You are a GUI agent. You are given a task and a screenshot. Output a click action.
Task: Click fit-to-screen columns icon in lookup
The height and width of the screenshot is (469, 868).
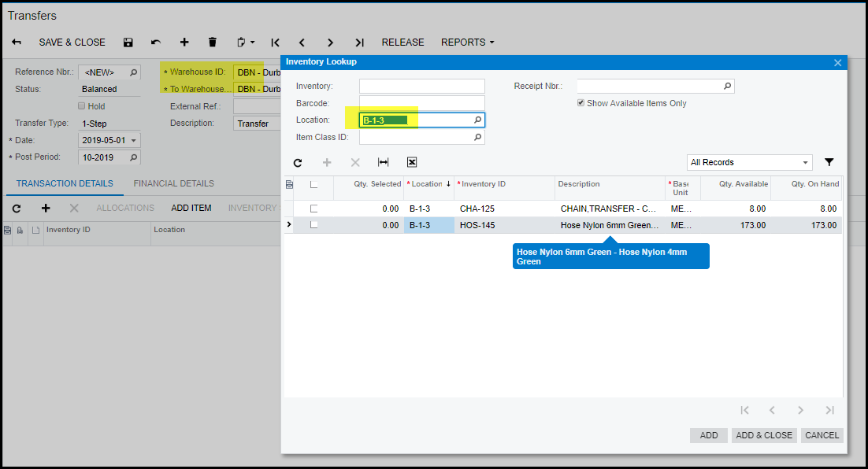(x=384, y=162)
